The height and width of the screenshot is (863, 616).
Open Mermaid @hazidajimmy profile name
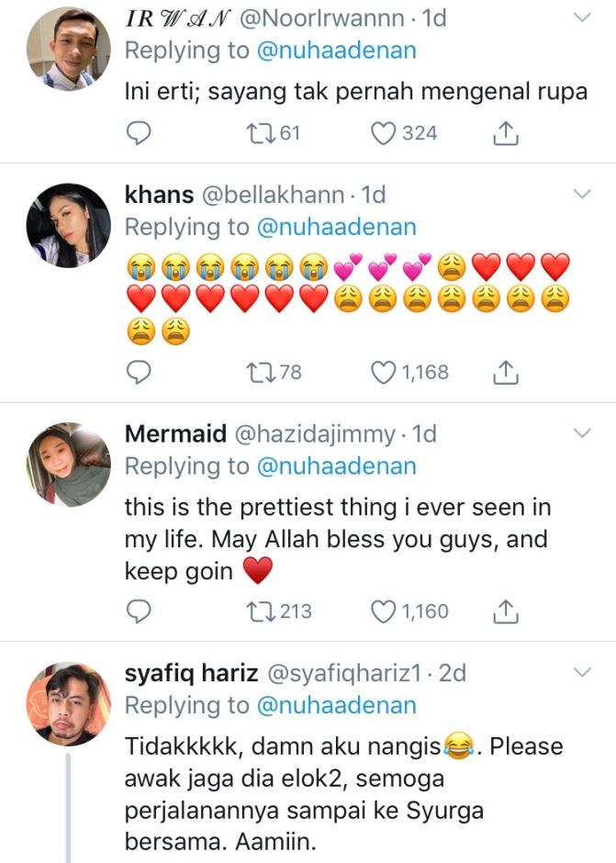[175, 433]
